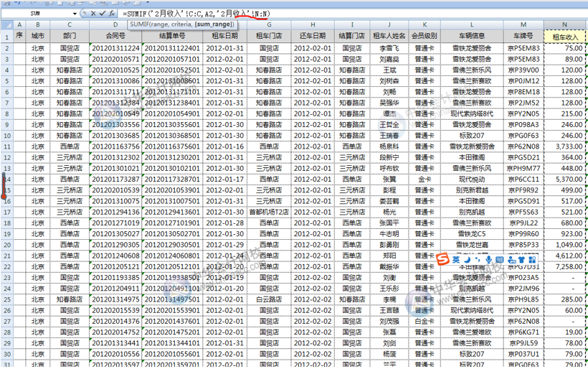Open Sogou soft keyboard icon
This screenshot has width=588, height=369.
[x=501, y=260]
